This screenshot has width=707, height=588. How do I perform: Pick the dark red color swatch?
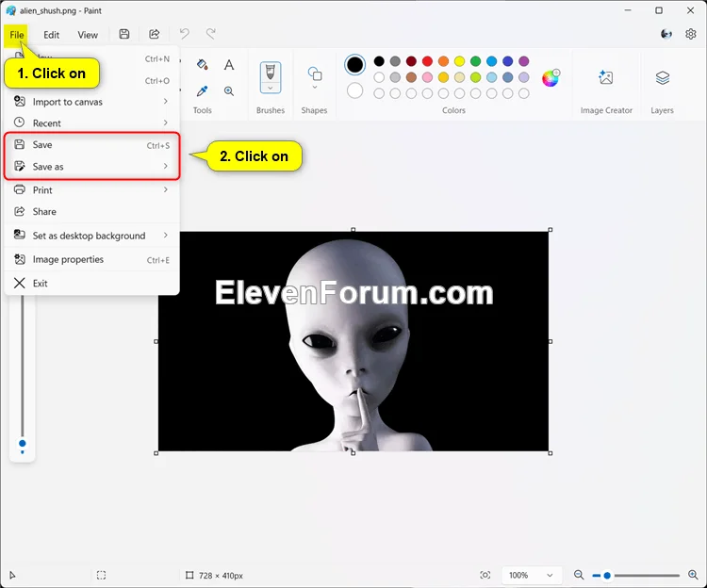411,61
